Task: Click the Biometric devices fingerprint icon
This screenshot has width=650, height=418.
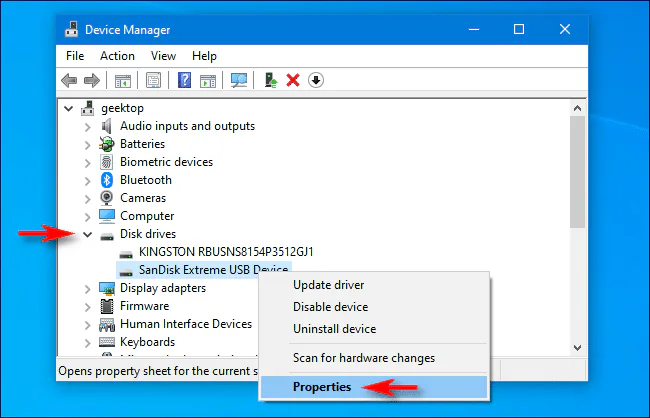Action: point(107,162)
